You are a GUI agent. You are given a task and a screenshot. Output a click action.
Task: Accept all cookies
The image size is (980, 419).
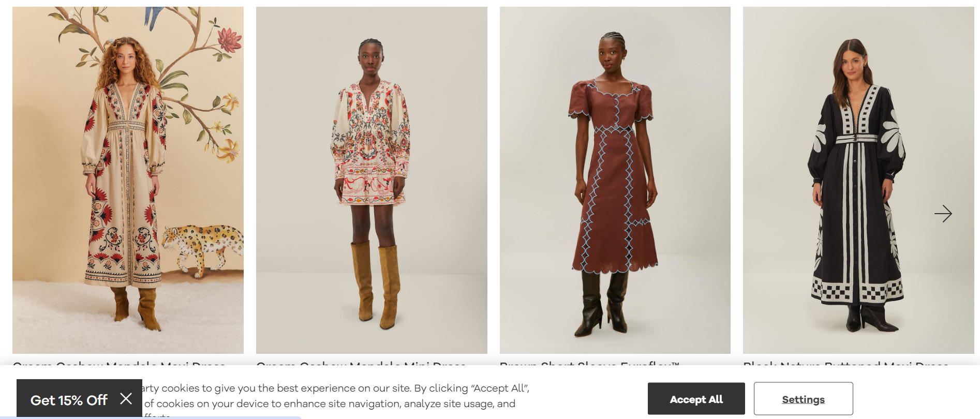click(696, 399)
